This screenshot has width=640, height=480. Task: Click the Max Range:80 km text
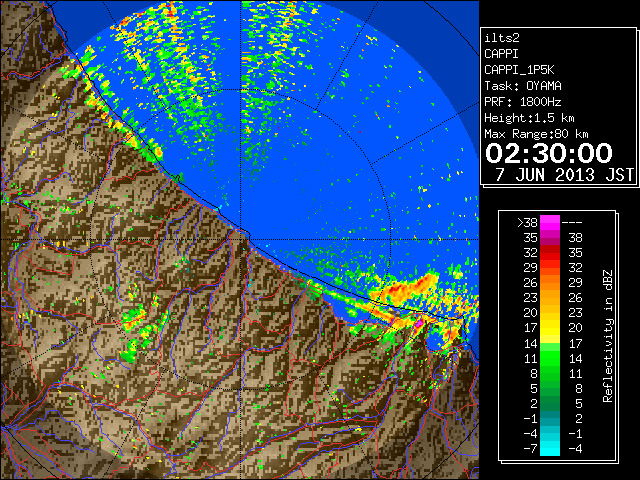(x=536, y=134)
